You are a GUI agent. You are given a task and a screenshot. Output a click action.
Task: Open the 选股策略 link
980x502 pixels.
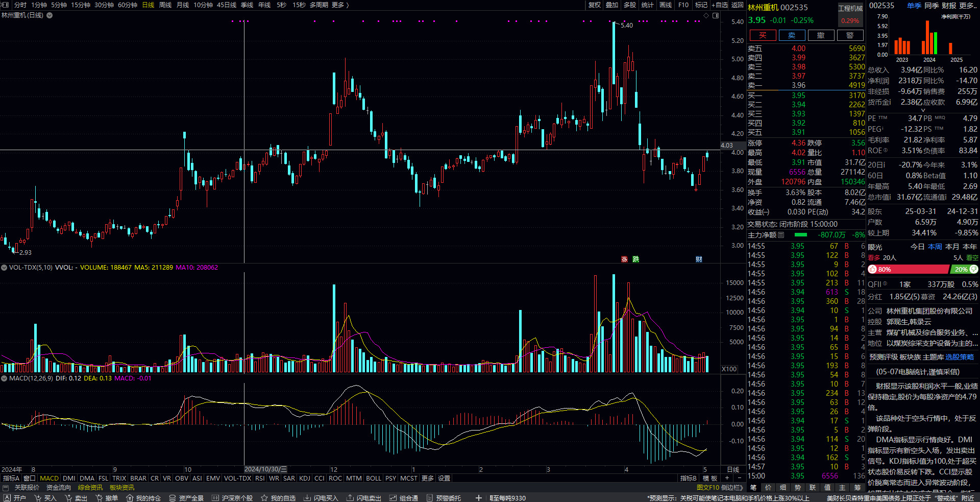coord(960,357)
